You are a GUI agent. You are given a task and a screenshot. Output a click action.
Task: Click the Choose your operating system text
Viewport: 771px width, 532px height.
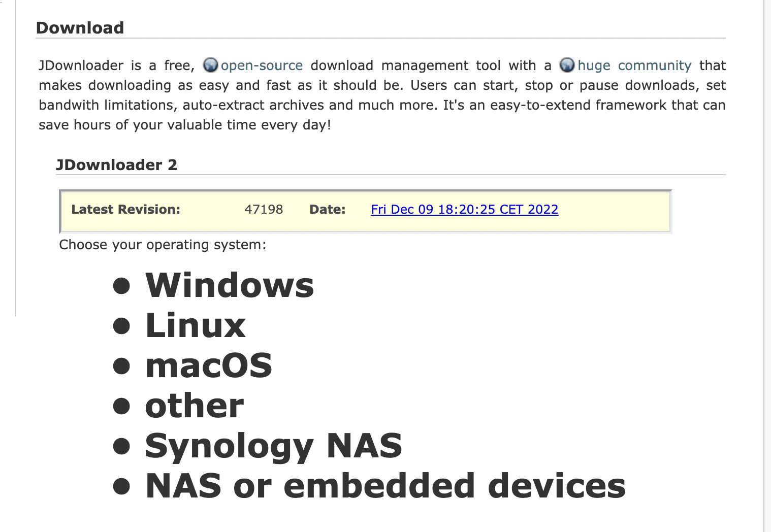(x=163, y=245)
